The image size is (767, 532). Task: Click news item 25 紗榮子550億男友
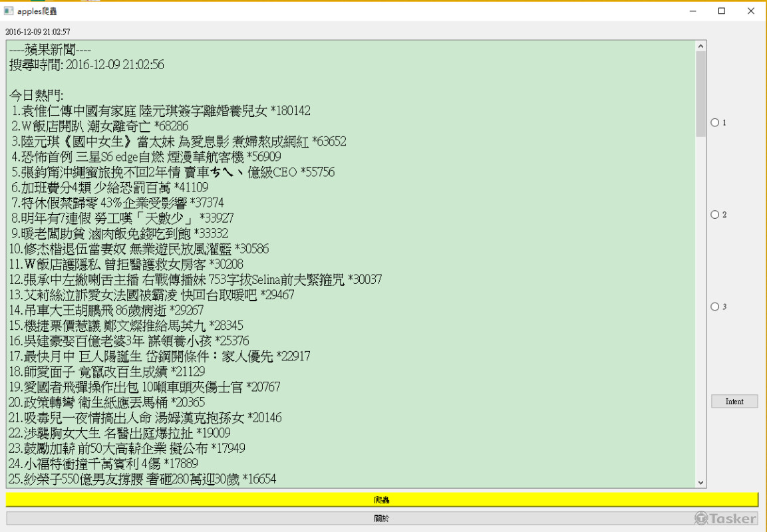[x=142, y=479]
